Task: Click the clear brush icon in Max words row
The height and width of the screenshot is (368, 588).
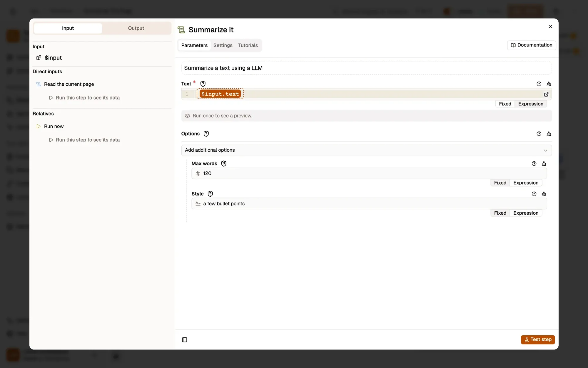Action: pos(544,164)
